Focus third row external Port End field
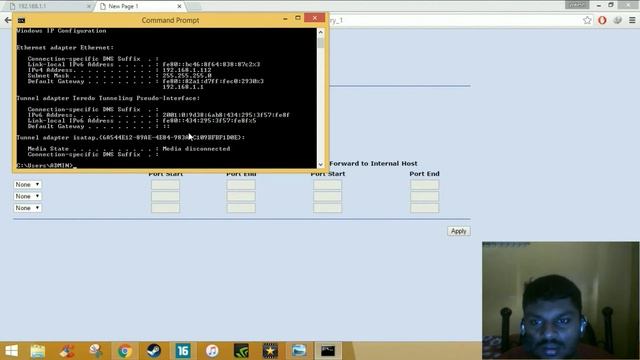The image size is (640, 360). [241, 208]
